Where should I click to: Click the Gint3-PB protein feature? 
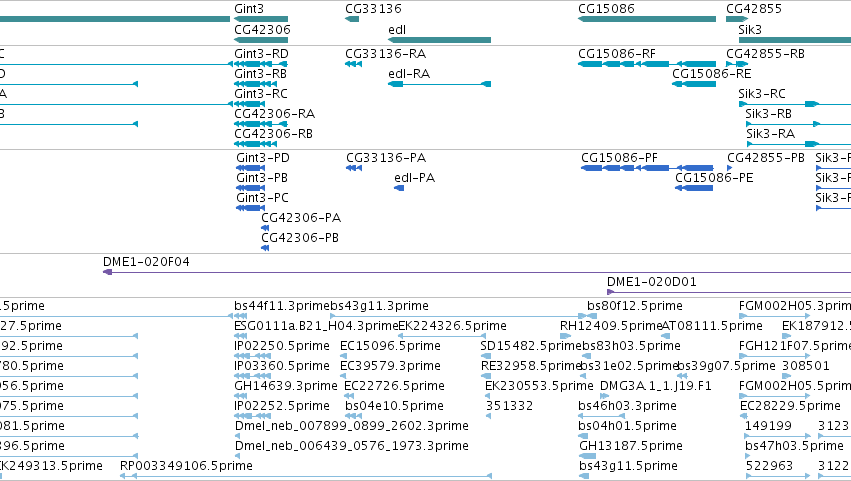point(251,188)
